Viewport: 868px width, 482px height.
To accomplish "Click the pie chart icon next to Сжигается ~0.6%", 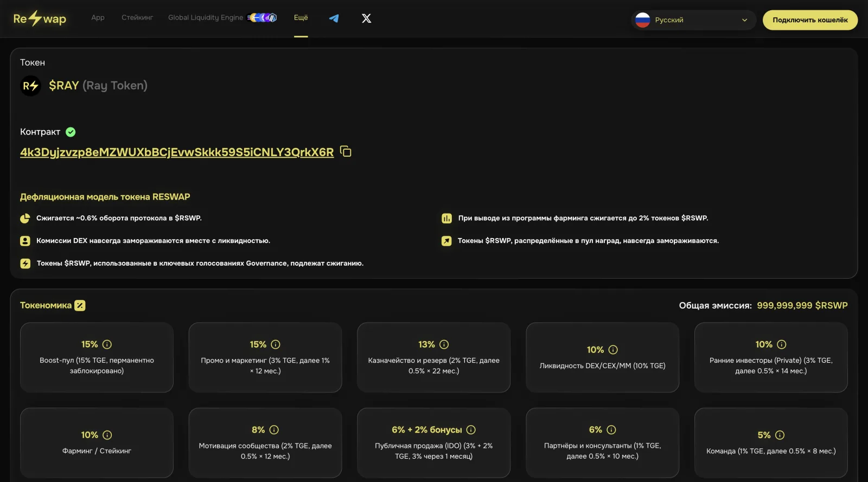I will tap(25, 218).
